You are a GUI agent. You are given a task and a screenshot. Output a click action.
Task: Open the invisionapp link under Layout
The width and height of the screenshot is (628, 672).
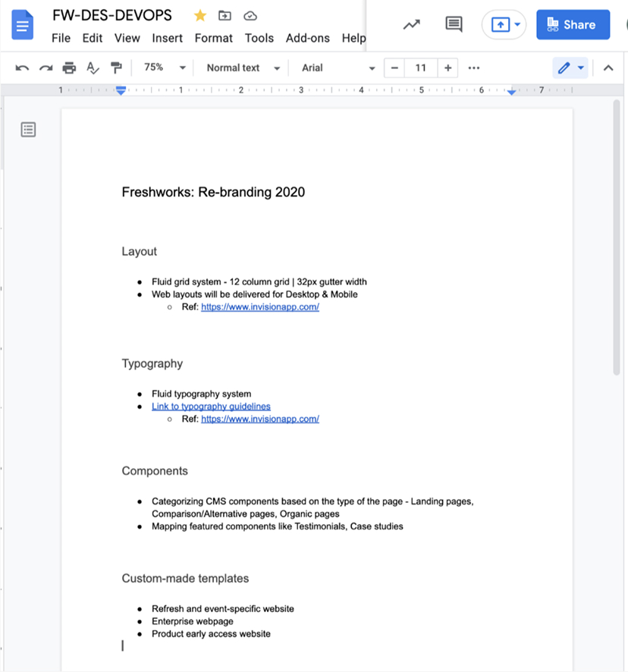260,307
